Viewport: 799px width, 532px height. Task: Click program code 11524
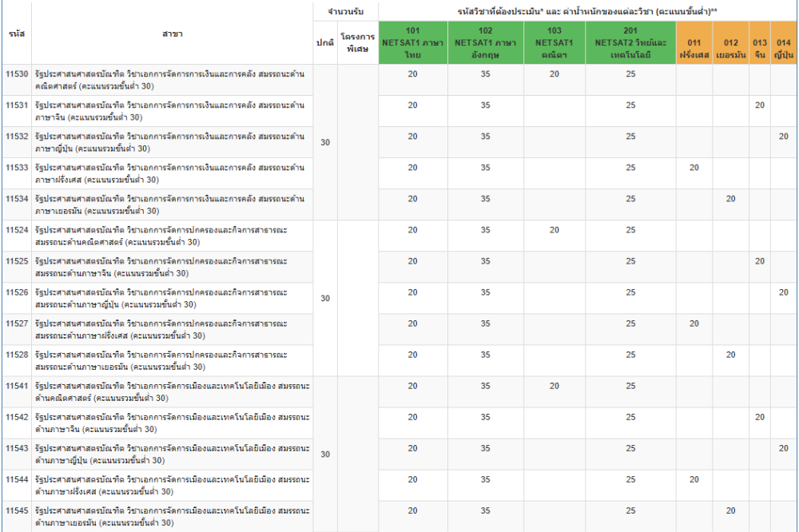tap(17, 230)
